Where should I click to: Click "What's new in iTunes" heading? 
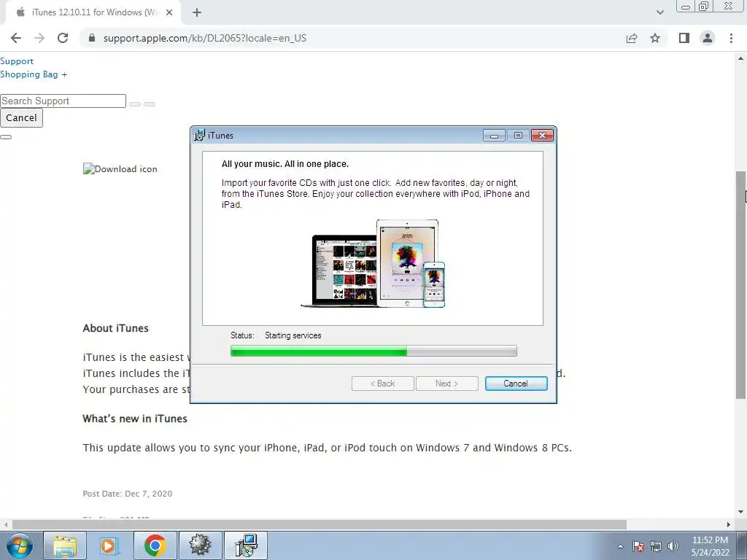[x=135, y=419]
